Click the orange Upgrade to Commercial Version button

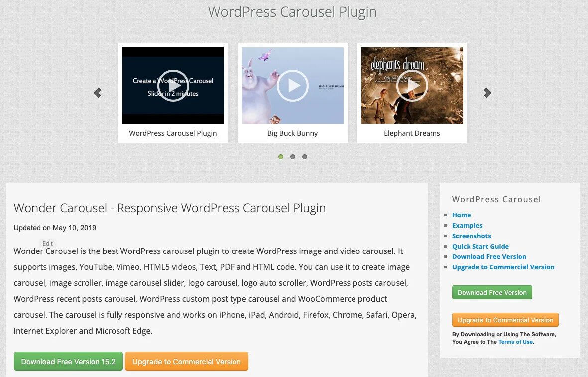pyautogui.click(x=186, y=361)
